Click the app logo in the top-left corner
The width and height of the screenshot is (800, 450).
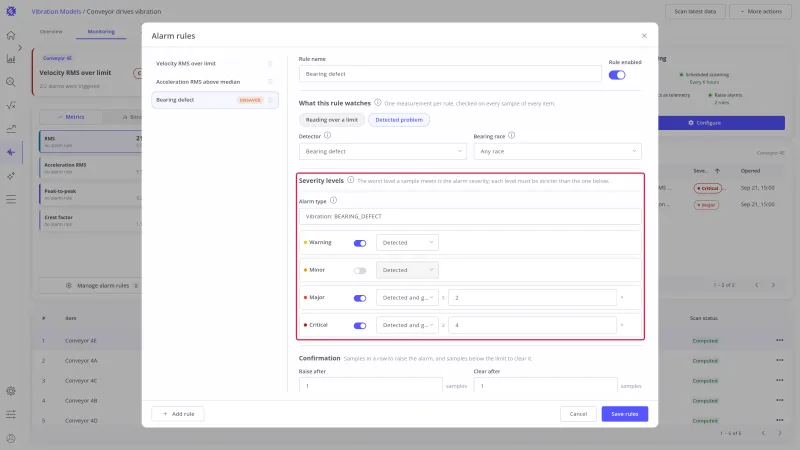pyautogui.click(x=11, y=11)
